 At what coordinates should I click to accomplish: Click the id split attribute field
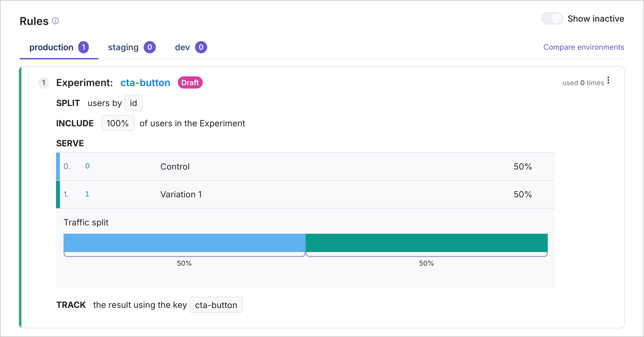tap(133, 103)
